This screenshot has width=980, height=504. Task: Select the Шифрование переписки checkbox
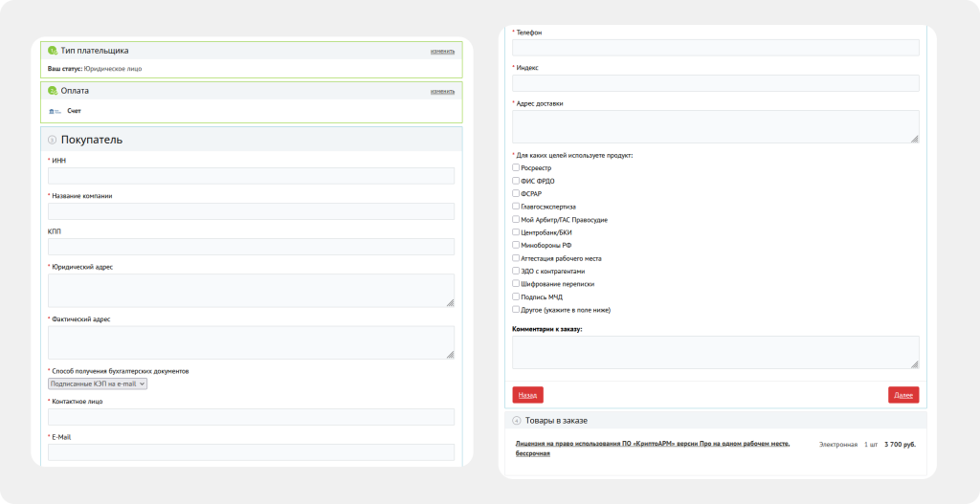[516, 283]
